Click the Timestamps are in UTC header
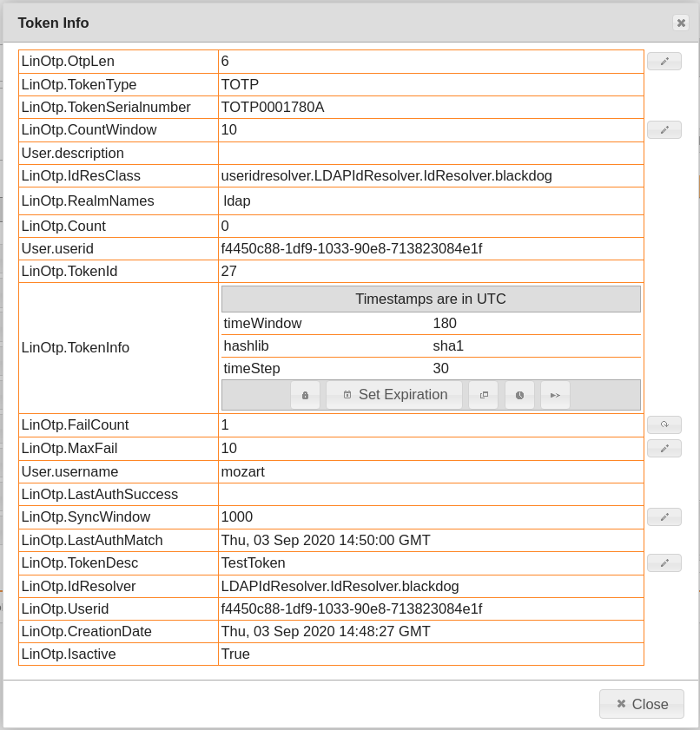Screen dimensions: 700x730 pyautogui.click(x=430, y=299)
